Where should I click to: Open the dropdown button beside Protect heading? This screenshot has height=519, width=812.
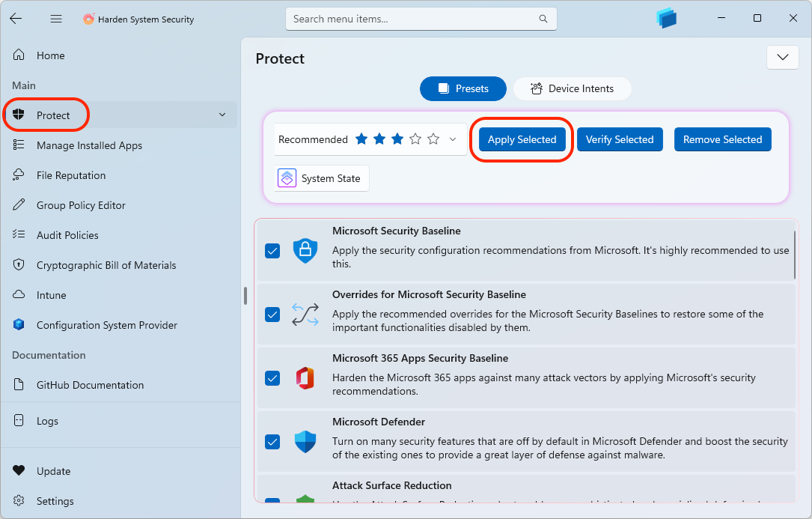(783, 57)
